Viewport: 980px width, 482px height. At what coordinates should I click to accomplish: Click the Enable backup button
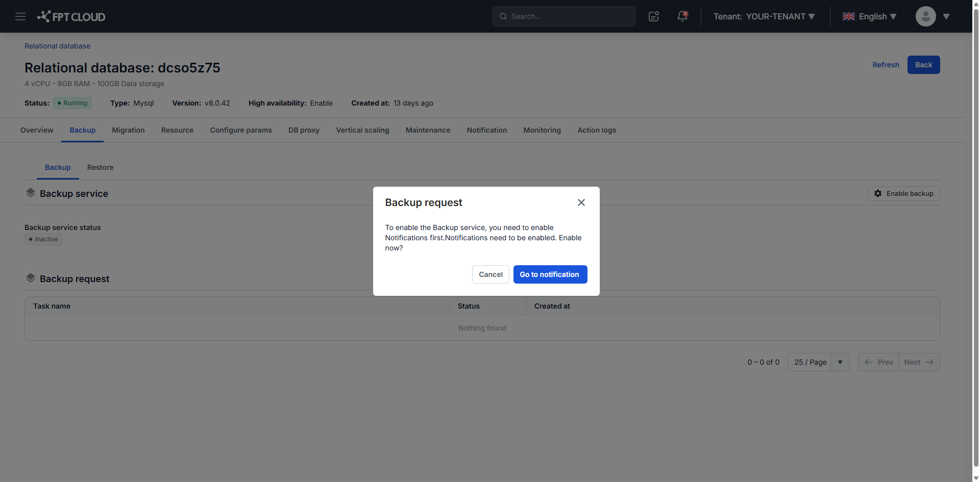coord(903,193)
